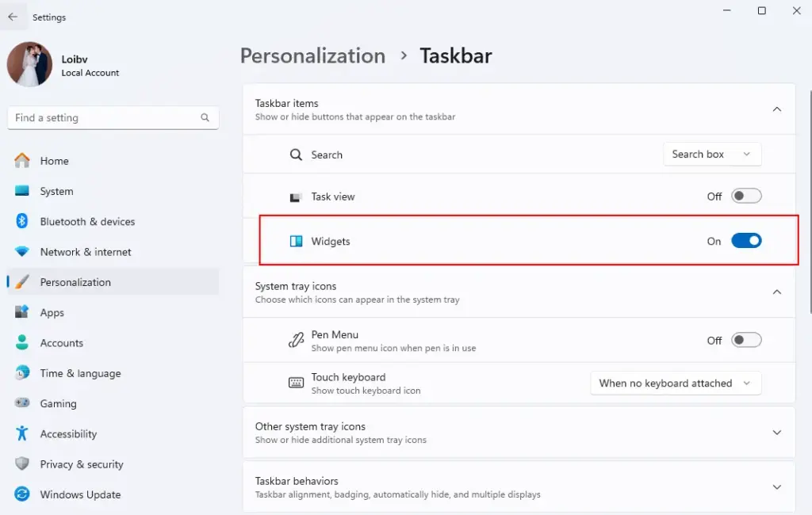The width and height of the screenshot is (812, 515).
Task: Close the Settings window
Action: coord(796,10)
